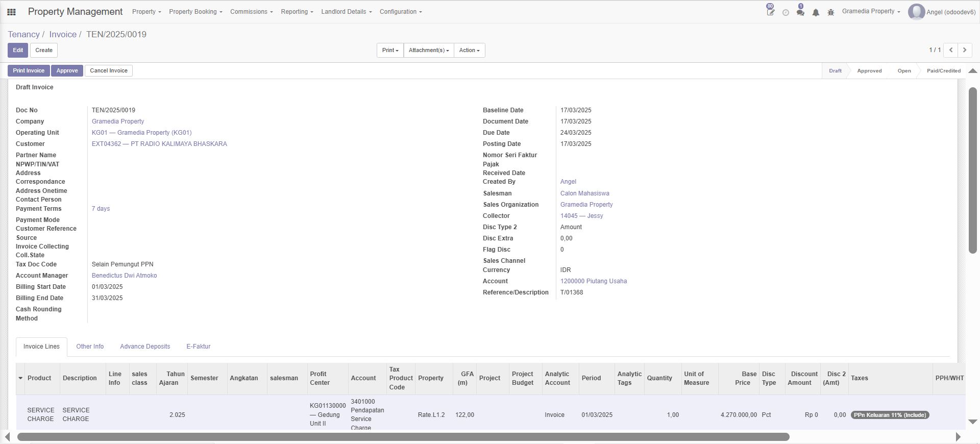The width and height of the screenshot is (980, 444).
Task: Click the Paid/Credited status stage
Action: pos(944,71)
